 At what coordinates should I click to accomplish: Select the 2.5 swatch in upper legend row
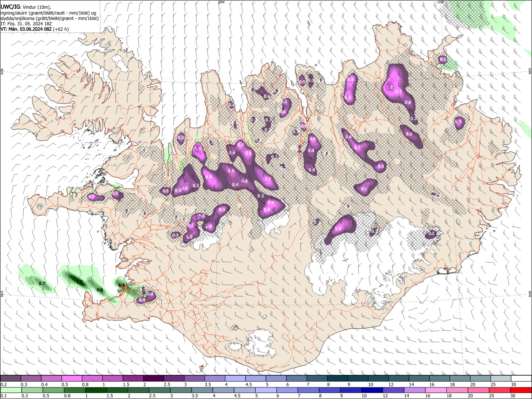(x=173, y=379)
